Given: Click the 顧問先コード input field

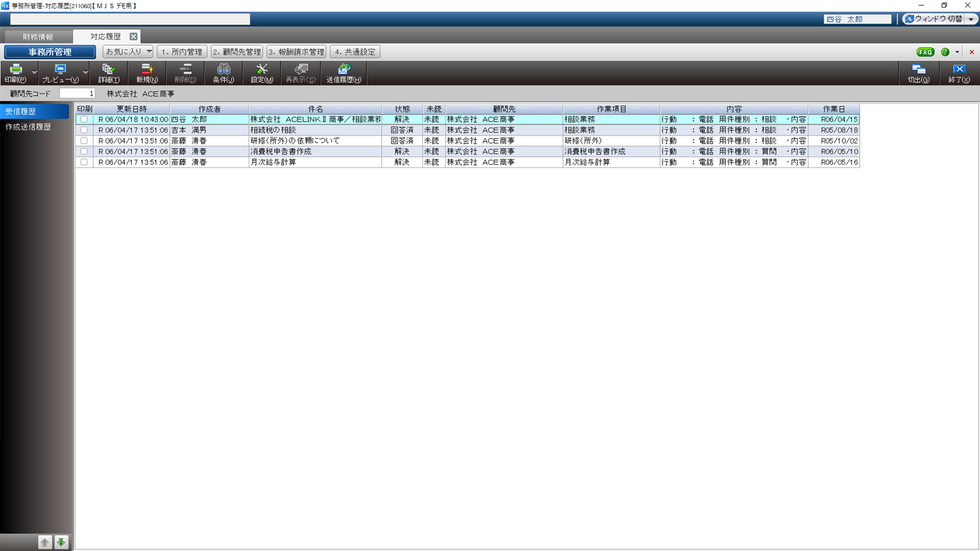Looking at the screenshot, I should coord(77,93).
